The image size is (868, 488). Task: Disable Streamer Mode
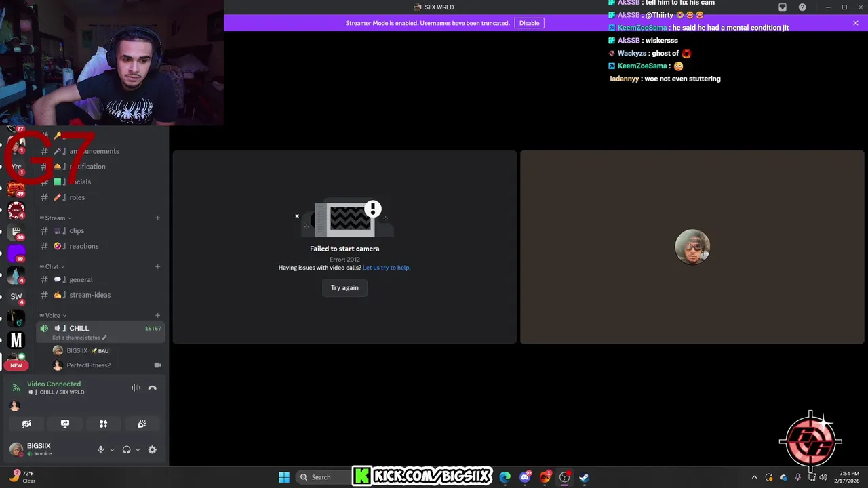click(529, 23)
